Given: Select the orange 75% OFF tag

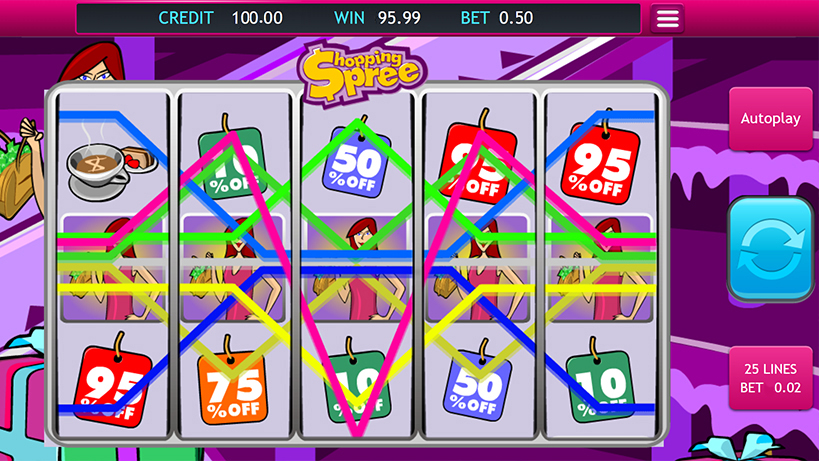Looking at the screenshot, I should (232, 382).
